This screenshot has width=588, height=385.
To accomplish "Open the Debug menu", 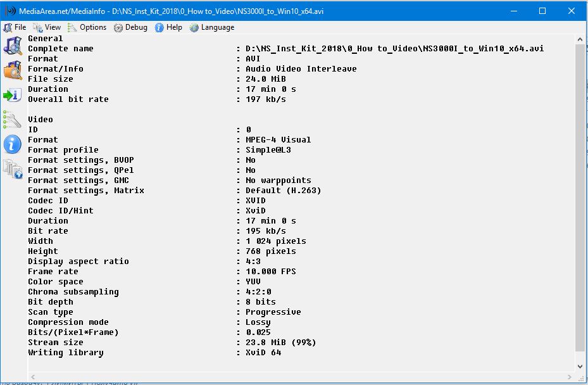I will click(131, 27).
